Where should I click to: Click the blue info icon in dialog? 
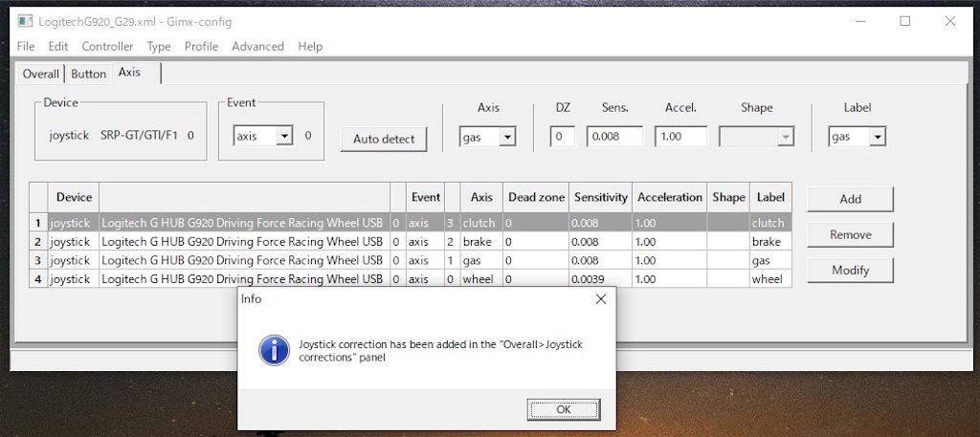(x=275, y=350)
